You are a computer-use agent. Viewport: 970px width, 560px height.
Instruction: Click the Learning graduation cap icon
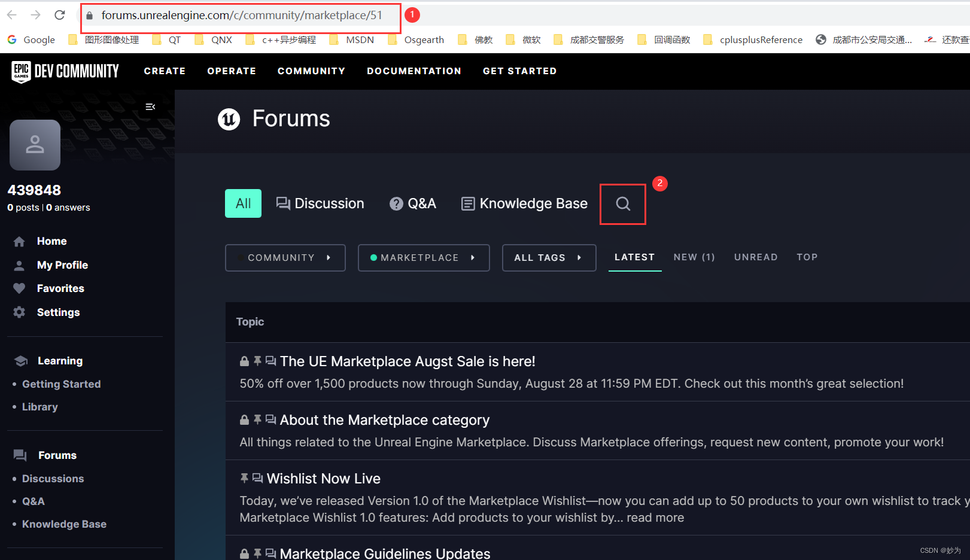click(x=21, y=361)
